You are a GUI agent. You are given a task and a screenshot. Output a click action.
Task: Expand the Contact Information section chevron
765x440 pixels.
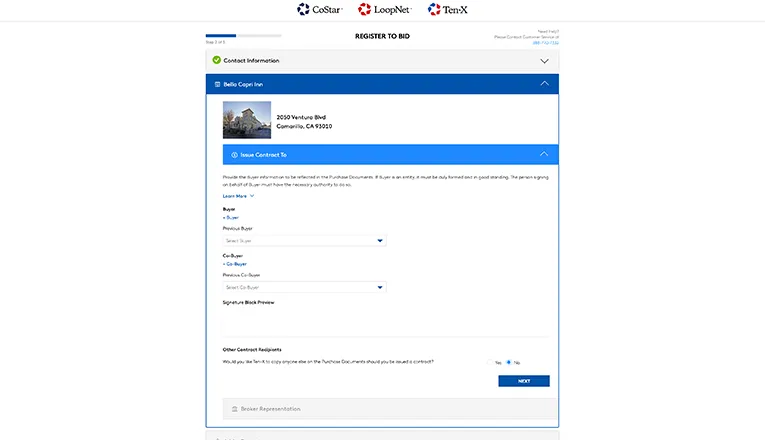point(544,61)
